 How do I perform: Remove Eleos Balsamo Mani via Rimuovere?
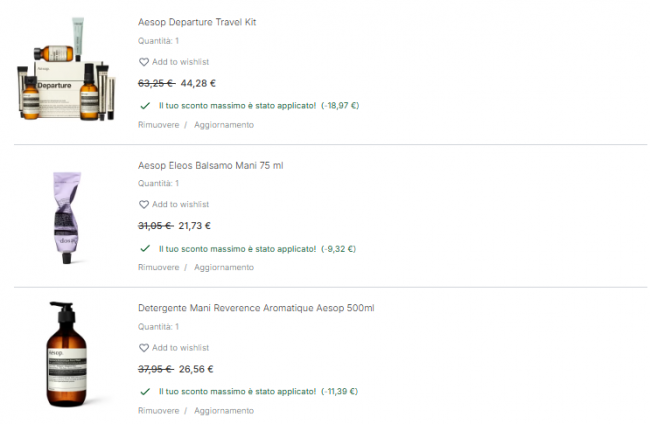[159, 267]
